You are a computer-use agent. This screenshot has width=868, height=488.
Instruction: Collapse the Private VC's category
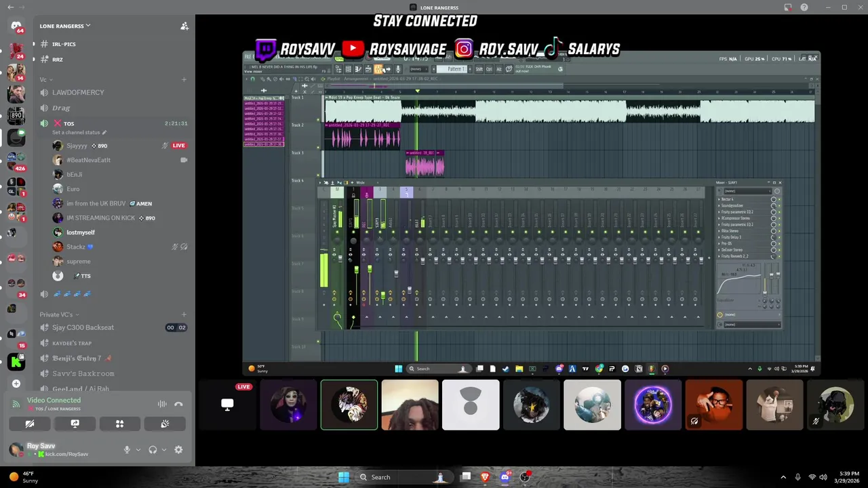(58, 314)
